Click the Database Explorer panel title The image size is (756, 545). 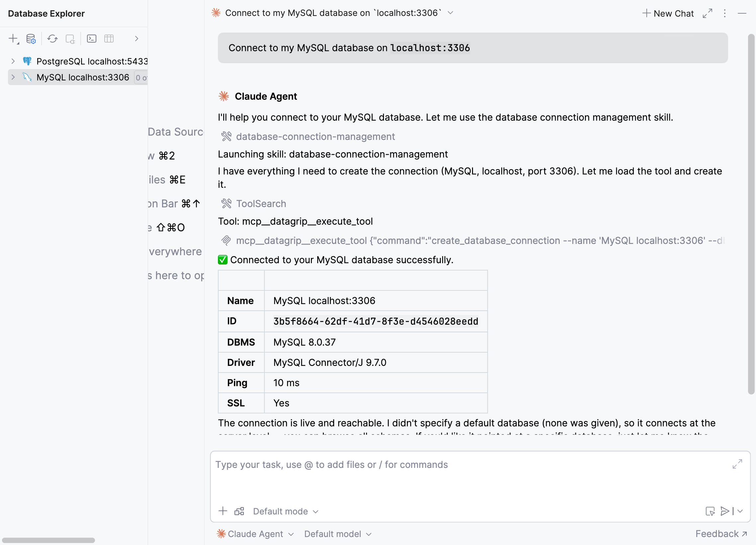[x=46, y=13]
